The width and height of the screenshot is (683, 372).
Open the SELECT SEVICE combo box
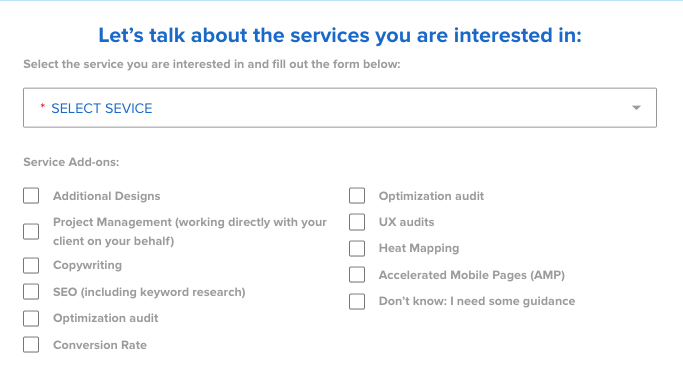(x=340, y=108)
